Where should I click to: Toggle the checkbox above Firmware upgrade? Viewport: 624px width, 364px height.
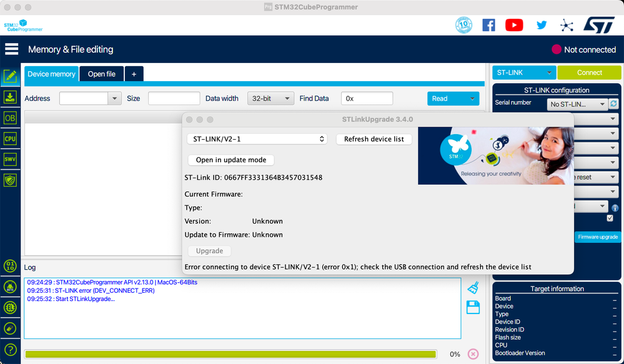click(610, 218)
